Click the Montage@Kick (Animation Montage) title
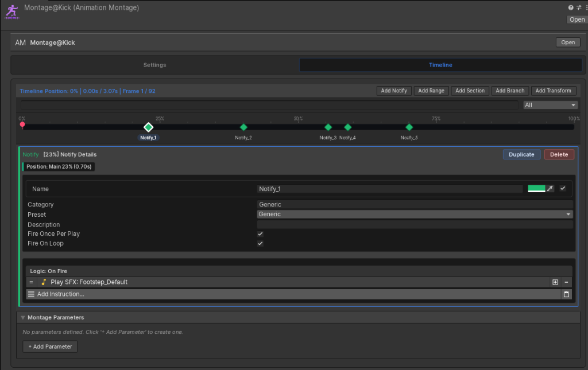The height and width of the screenshot is (370, 588). (x=82, y=7)
